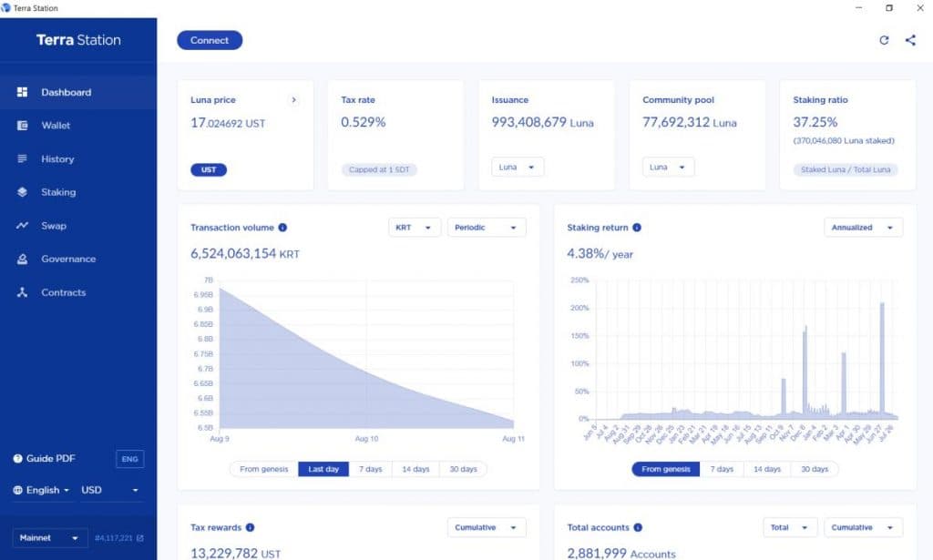Viewport: 933px width, 560px height.
Task: Click the Governance icon in sidebar
Action: click(22, 259)
